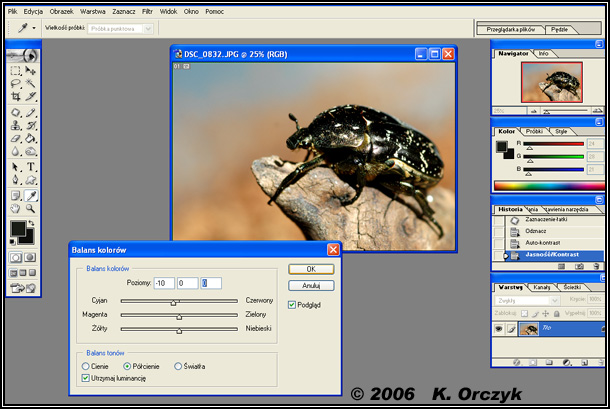Click Anuluj in Balans kolorów dialog
Screen dimensions: 610x409
(310, 286)
